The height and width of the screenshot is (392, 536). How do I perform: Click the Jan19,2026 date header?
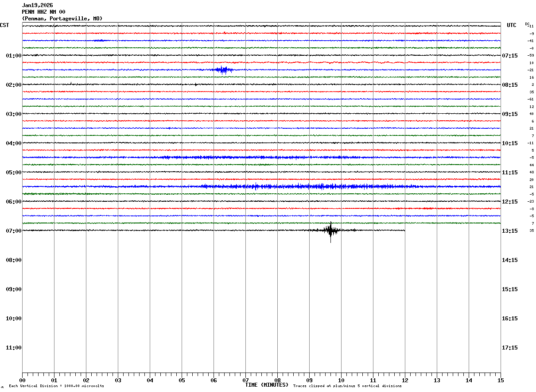coord(37,5)
